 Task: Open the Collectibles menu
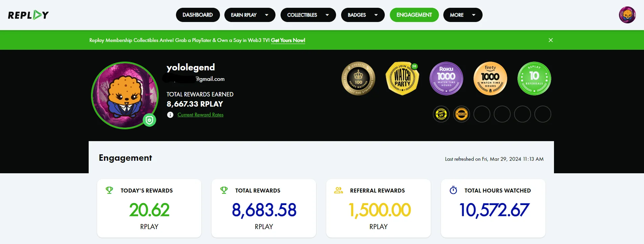pyautogui.click(x=308, y=15)
